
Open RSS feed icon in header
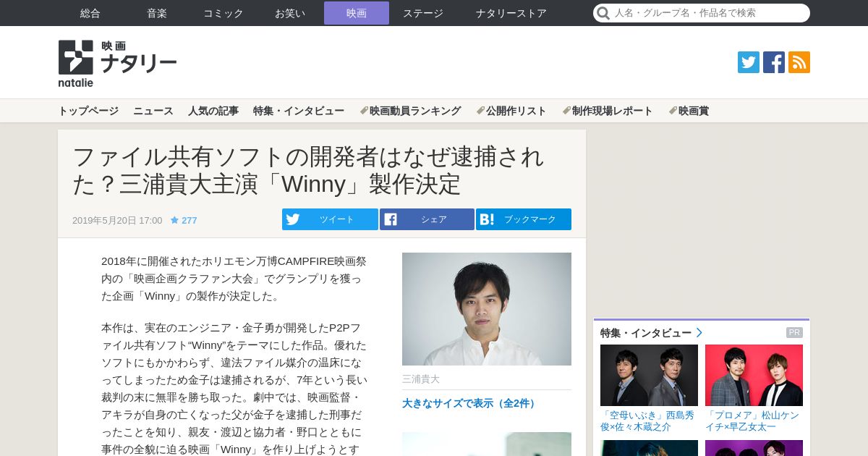[x=799, y=62]
